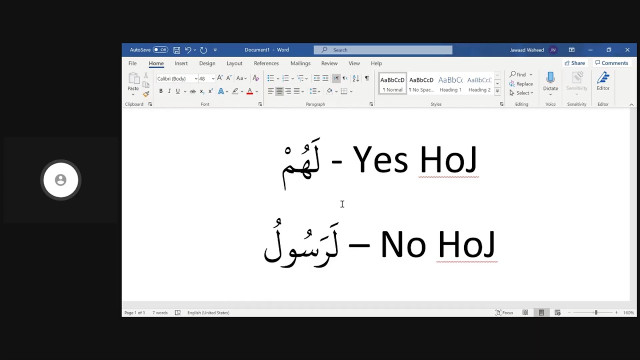Toggle the AutoSave switch

[x=160, y=50]
